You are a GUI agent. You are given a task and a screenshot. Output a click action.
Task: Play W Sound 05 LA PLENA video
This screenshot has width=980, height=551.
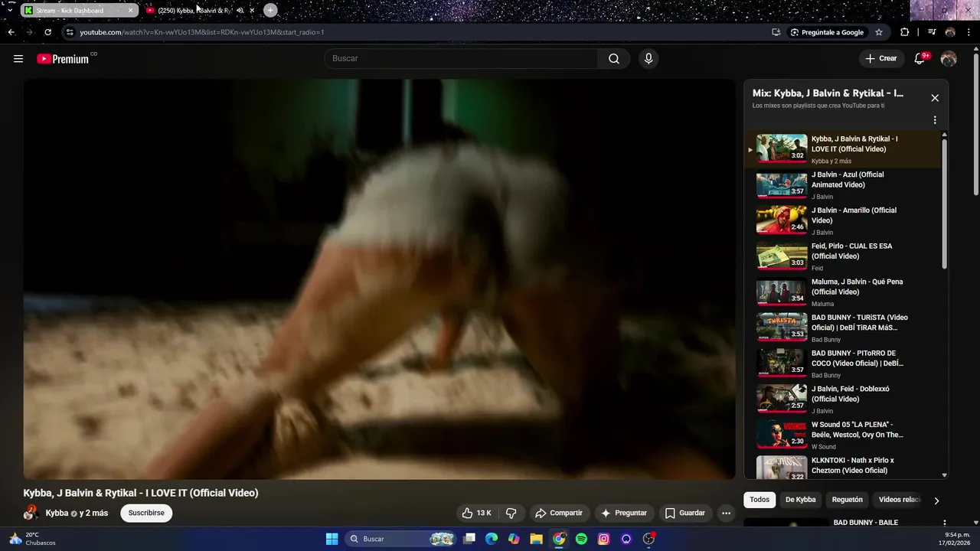click(842, 435)
